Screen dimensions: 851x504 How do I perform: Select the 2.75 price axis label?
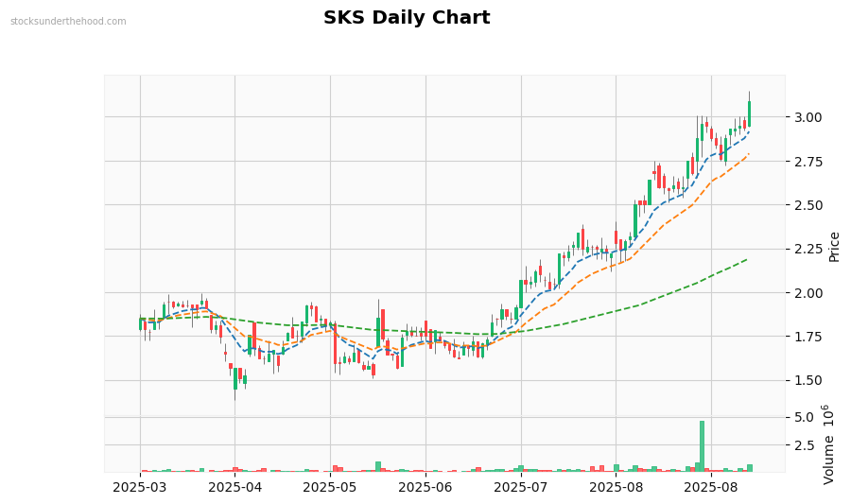(808, 162)
